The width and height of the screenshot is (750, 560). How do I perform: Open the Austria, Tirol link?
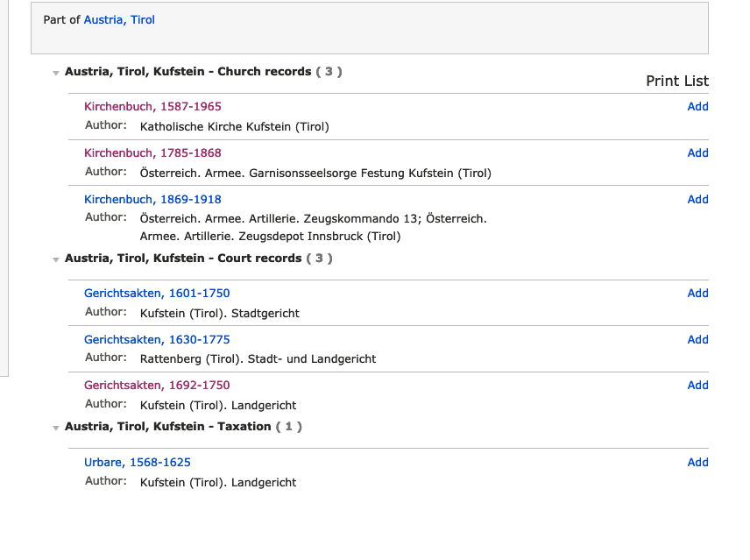pyautogui.click(x=119, y=19)
